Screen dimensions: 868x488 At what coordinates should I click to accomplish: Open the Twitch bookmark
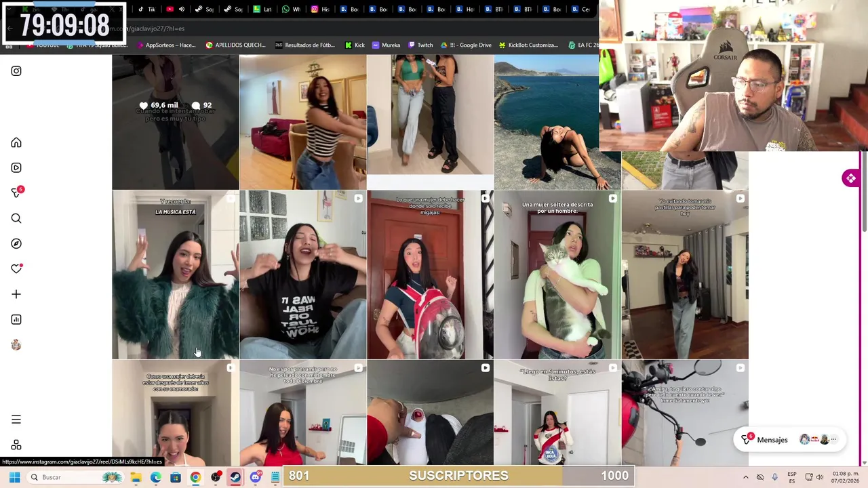pyautogui.click(x=420, y=45)
